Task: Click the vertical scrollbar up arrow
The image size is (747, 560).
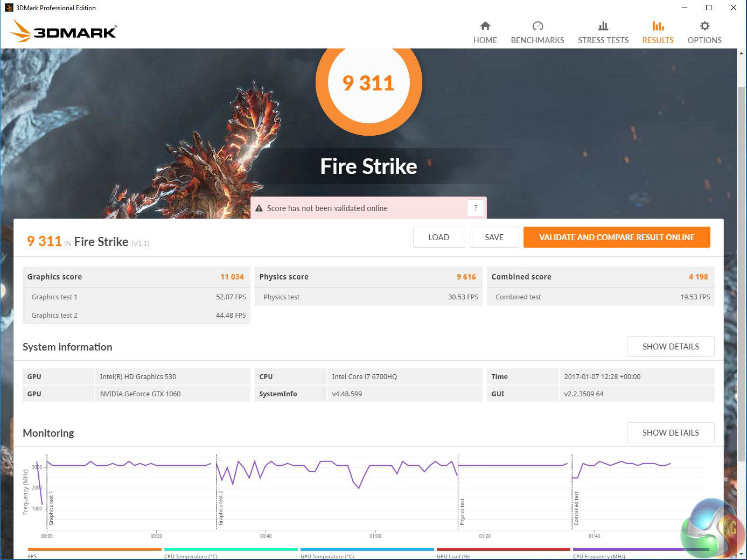Action: pyautogui.click(x=742, y=53)
